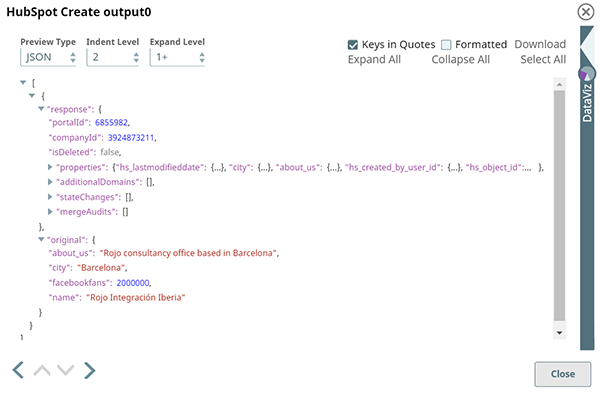This screenshot has width=600, height=394.
Task: Click the "portalId" key
Action: click(x=70, y=122)
